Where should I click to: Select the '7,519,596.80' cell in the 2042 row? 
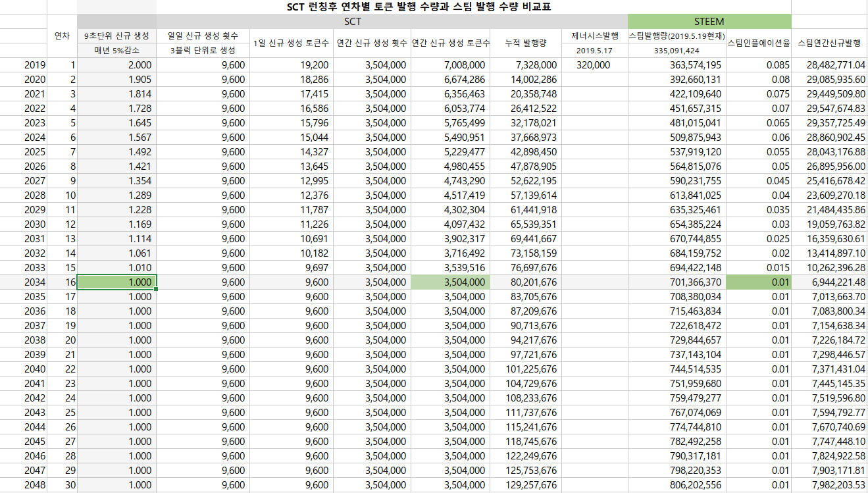[829, 398]
